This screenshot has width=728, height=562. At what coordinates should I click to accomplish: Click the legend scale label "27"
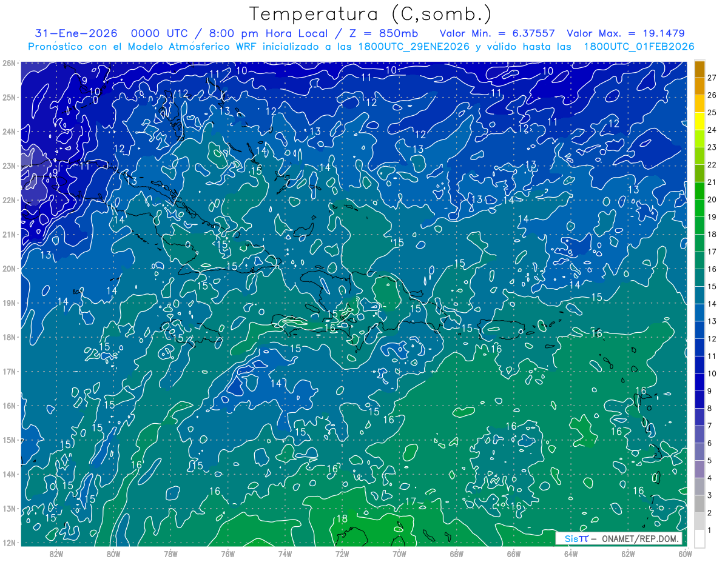(x=712, y=77)
